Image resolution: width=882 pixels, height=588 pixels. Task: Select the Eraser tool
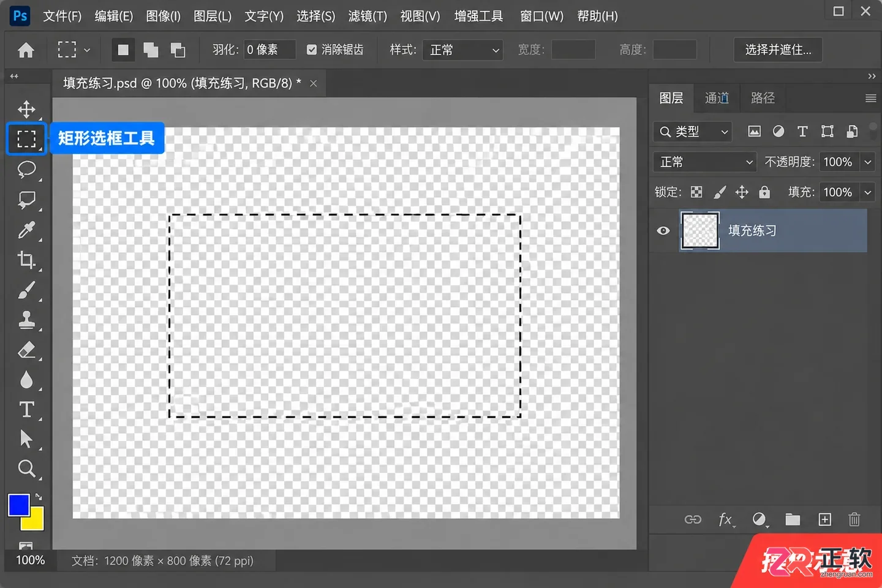tap(26, 350)
